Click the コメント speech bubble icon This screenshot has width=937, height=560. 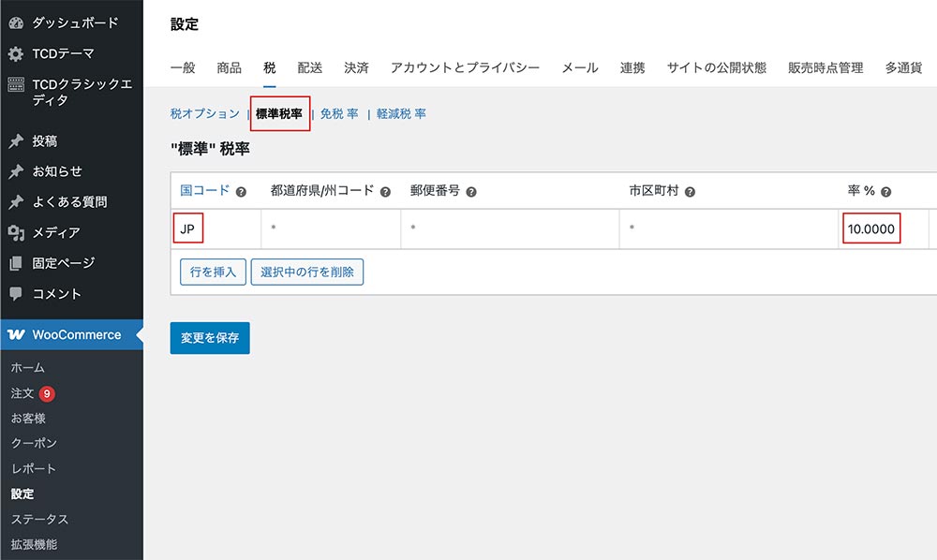[16, 294]
